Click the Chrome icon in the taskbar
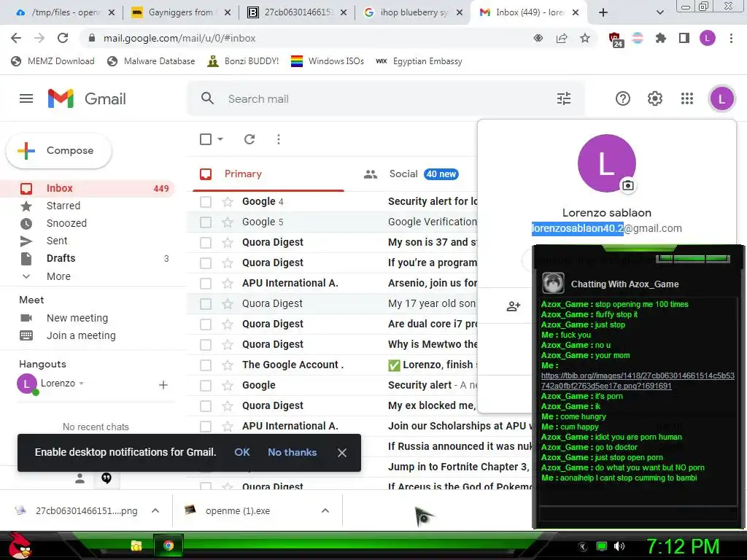This screenshot has height=560, width=747. click(169, 545)
